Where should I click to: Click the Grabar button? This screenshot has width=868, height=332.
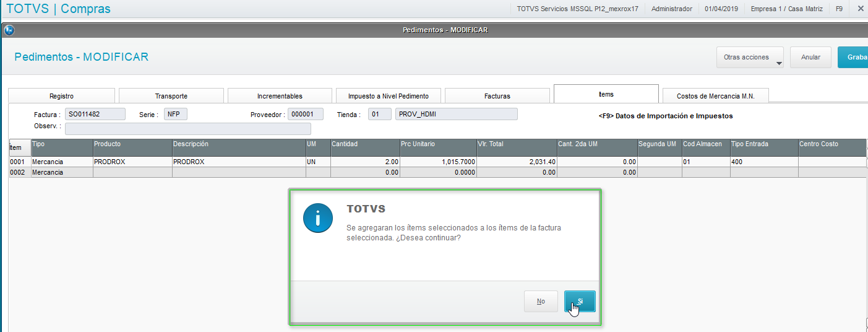pyautogui.click(x=854, y=57)
